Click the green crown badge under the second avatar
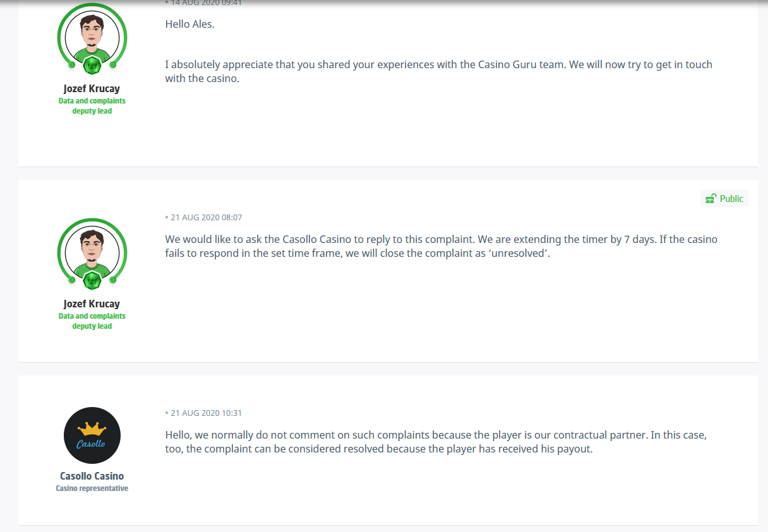Image resolution: width=768 pixels, height=532 pixels. pos(92,279)
